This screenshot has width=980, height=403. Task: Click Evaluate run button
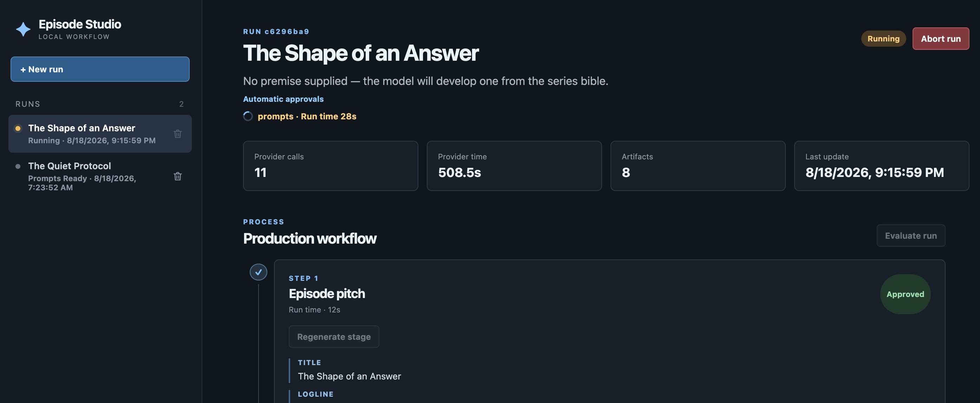911,236
